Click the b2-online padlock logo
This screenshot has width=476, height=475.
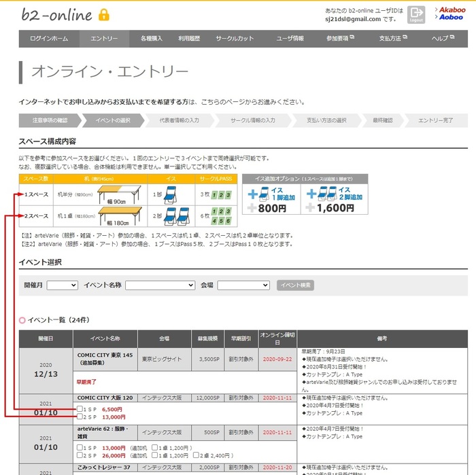tap(104, 15)
